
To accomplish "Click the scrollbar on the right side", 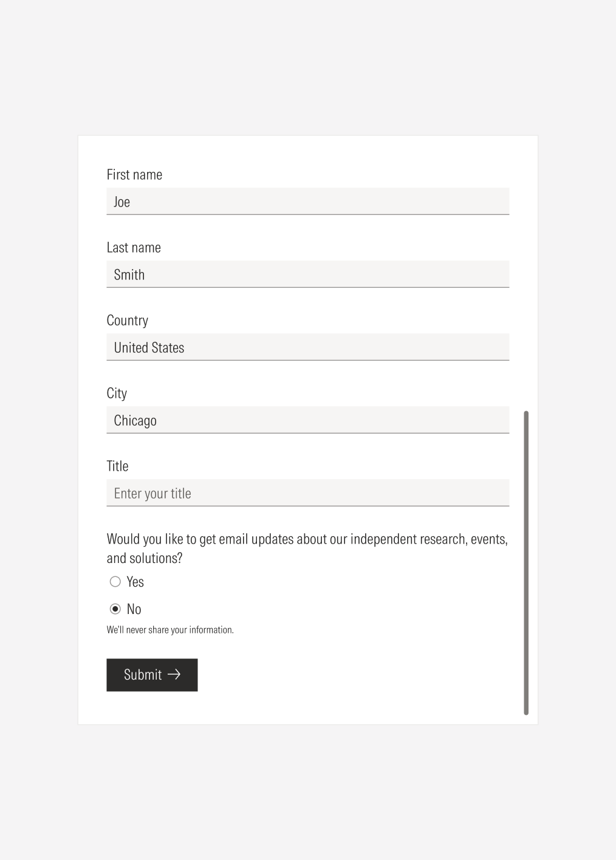I will pos(526,562).
